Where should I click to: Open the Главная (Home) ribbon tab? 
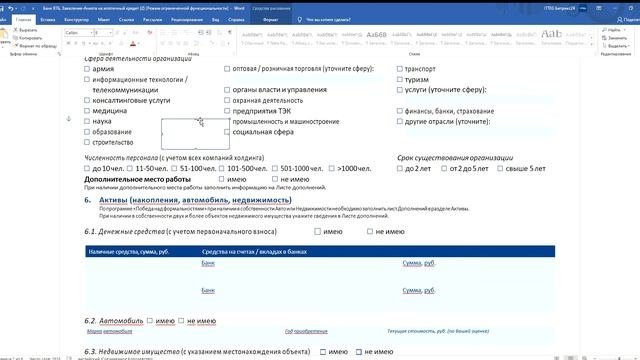pos(23,20)
